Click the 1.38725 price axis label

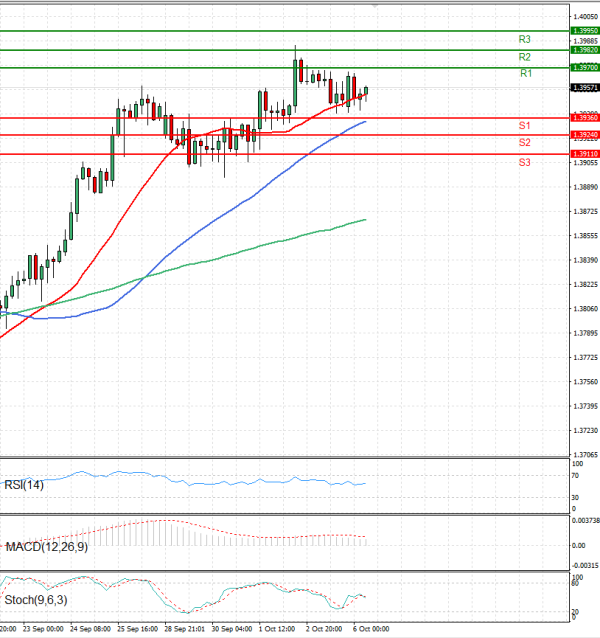585,212
